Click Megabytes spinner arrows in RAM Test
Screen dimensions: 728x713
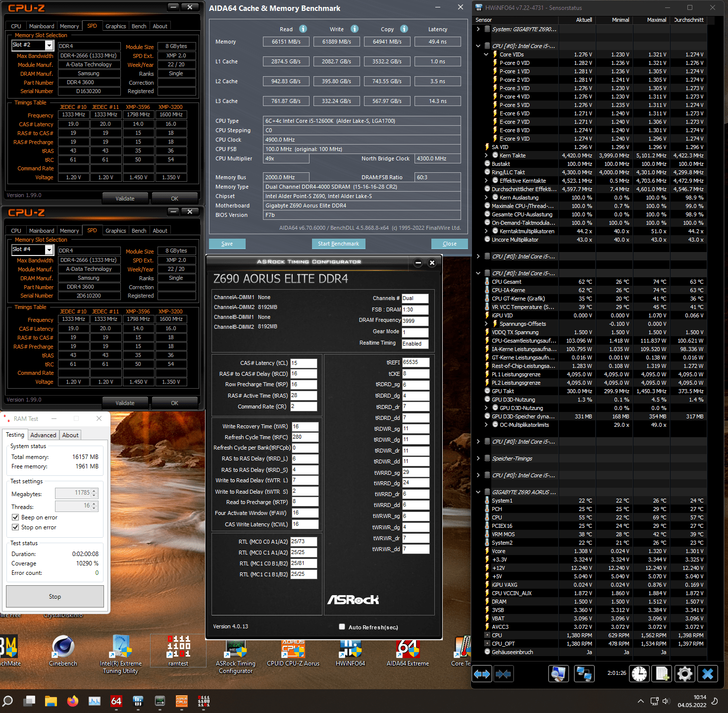(95, 493)
